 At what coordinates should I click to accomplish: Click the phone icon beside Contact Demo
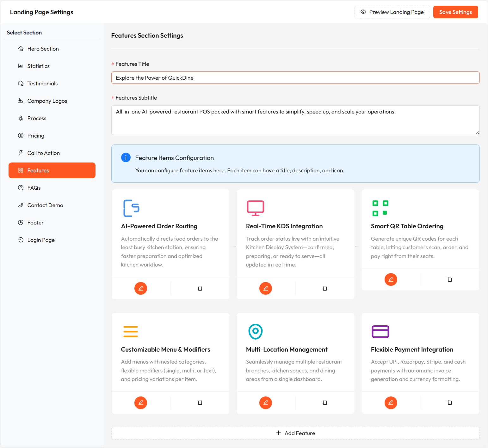click(21, 205)
